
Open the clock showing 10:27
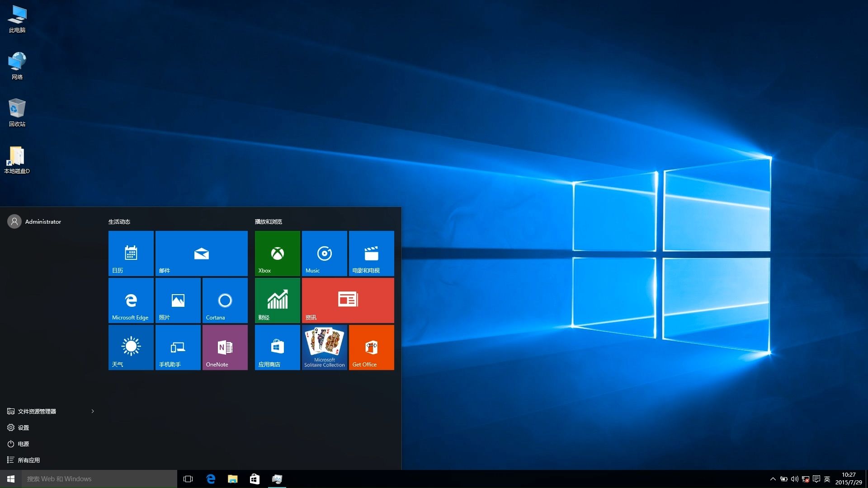(849, 479)
